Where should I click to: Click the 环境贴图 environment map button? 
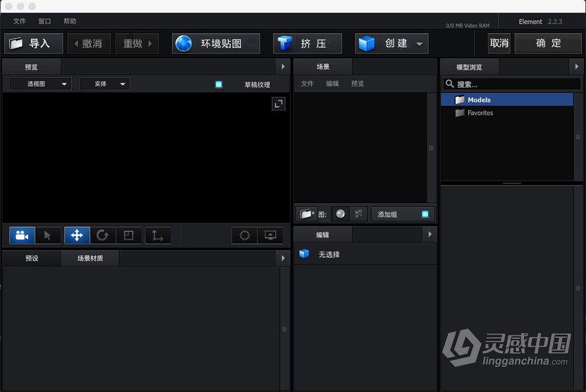pos(216,44)
